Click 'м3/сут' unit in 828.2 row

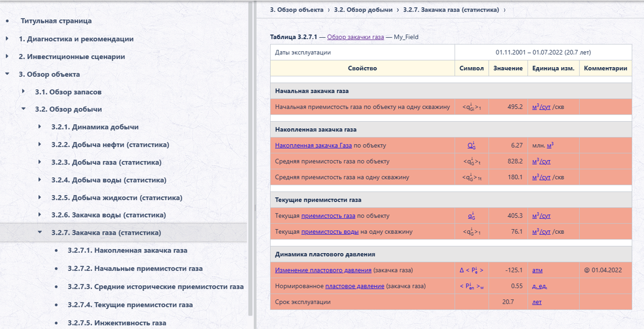coord(541,161)
